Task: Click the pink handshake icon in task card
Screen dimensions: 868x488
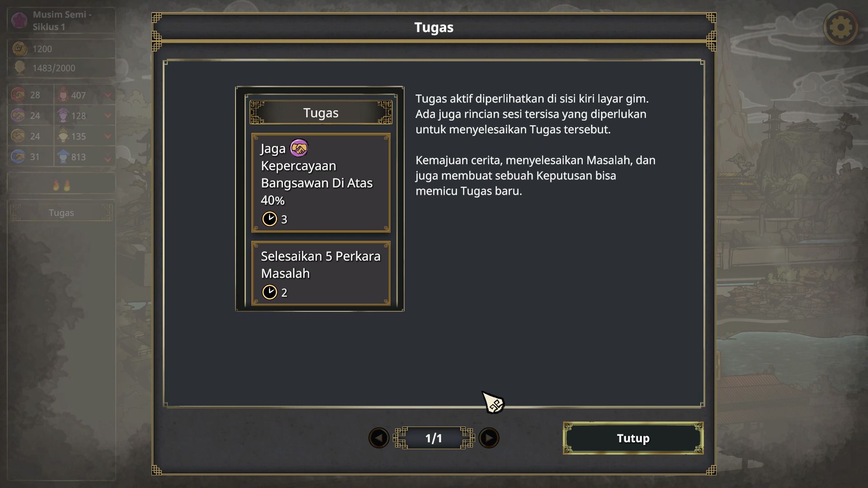Action: [299, 148]
